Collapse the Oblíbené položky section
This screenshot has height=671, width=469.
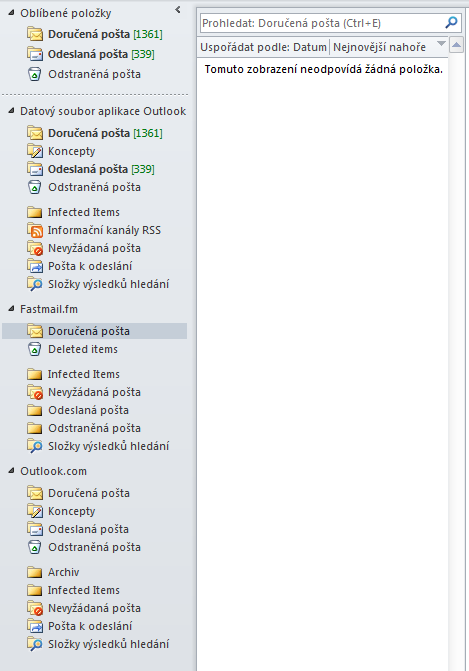[12, 13]
